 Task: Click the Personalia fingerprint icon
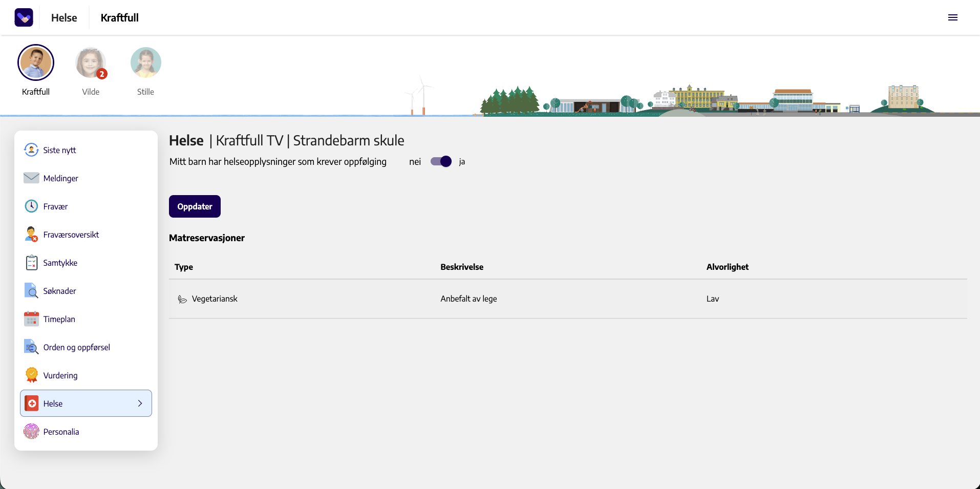pyautogui.click(x=31, y=432)
